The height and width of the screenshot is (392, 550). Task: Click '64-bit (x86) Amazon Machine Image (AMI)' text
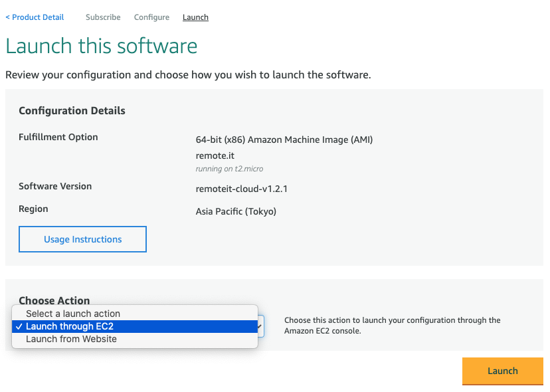click(284, 140)
